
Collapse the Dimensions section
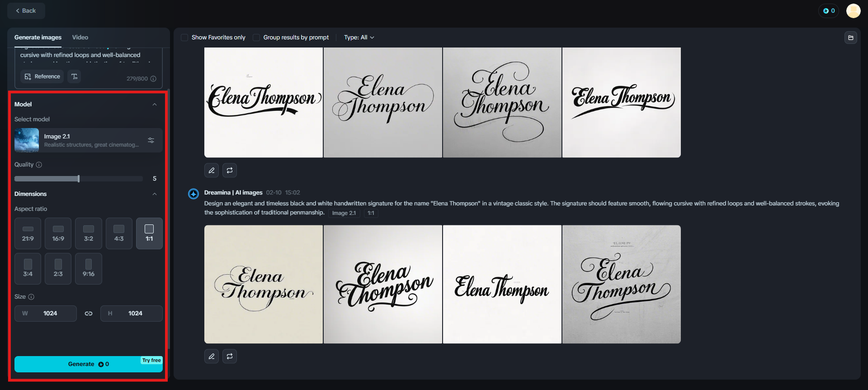coord(155,194)
